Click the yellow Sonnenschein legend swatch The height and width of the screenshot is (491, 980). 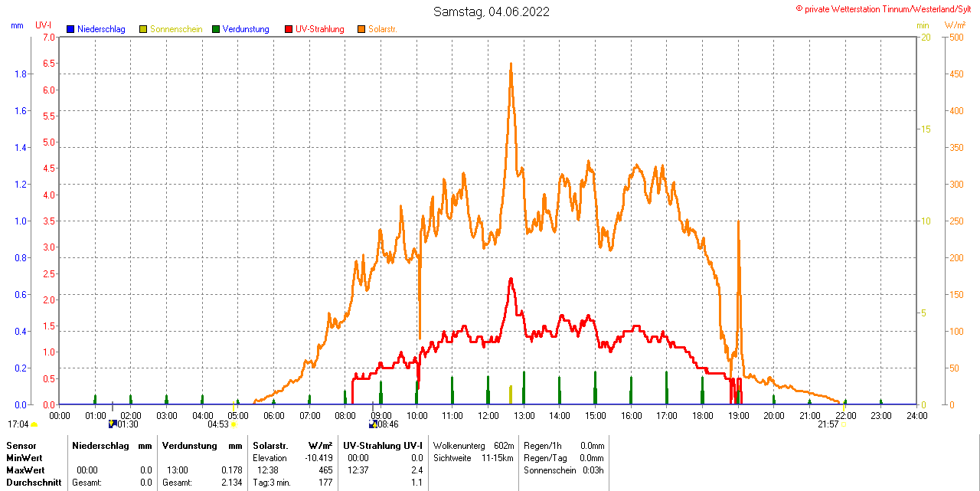[143, 29]
